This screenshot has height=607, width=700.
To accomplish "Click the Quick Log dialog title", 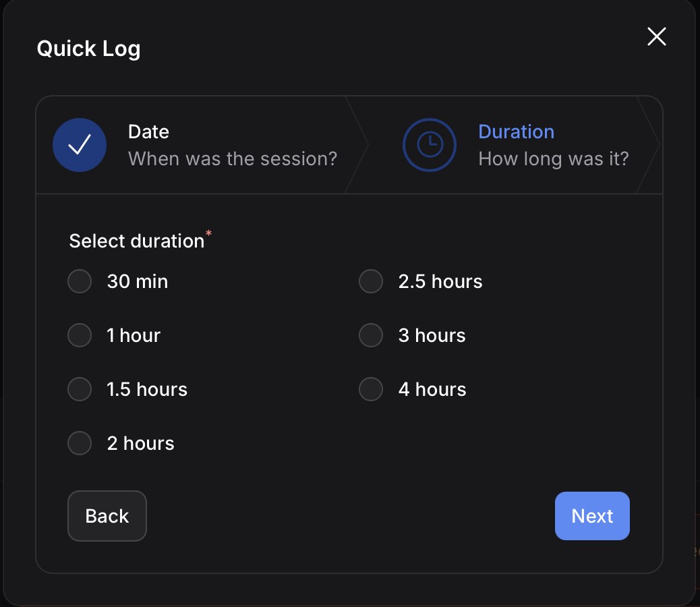I will (x=88, y=49).
